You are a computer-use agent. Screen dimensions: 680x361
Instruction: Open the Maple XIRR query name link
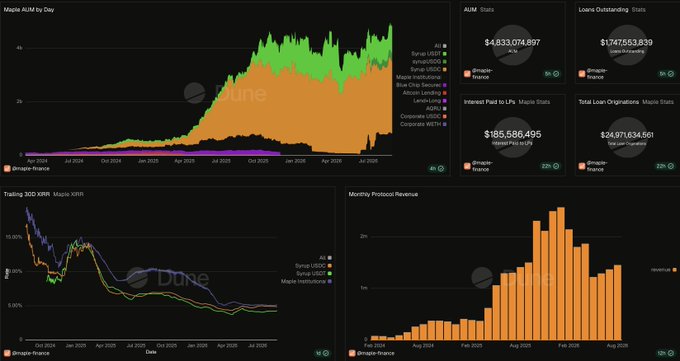click(x=69, y=194)
